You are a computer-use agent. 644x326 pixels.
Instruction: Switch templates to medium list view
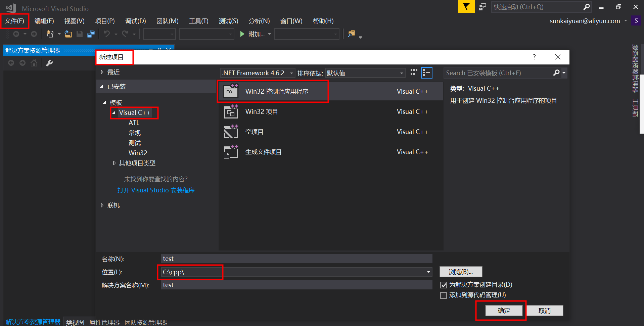(x=427, y=73)
